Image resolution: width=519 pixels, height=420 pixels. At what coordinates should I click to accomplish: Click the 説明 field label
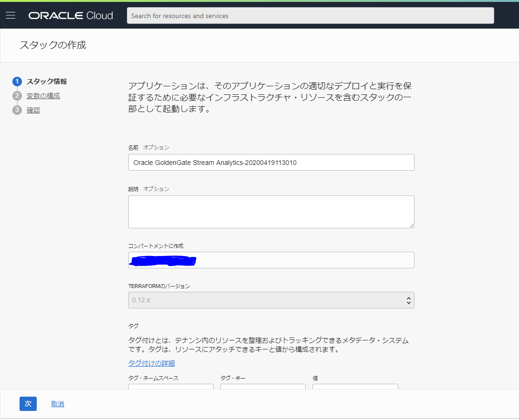(x=133, y=189)
